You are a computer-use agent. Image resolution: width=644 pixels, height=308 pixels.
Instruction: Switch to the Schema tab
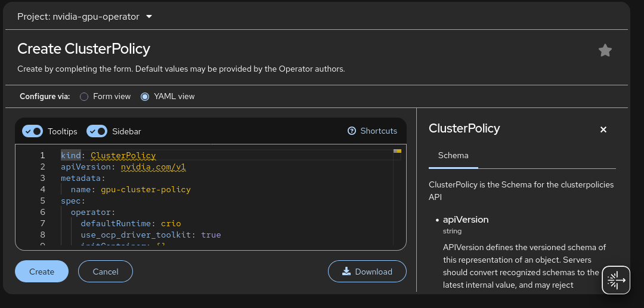(x=453, y=155)
